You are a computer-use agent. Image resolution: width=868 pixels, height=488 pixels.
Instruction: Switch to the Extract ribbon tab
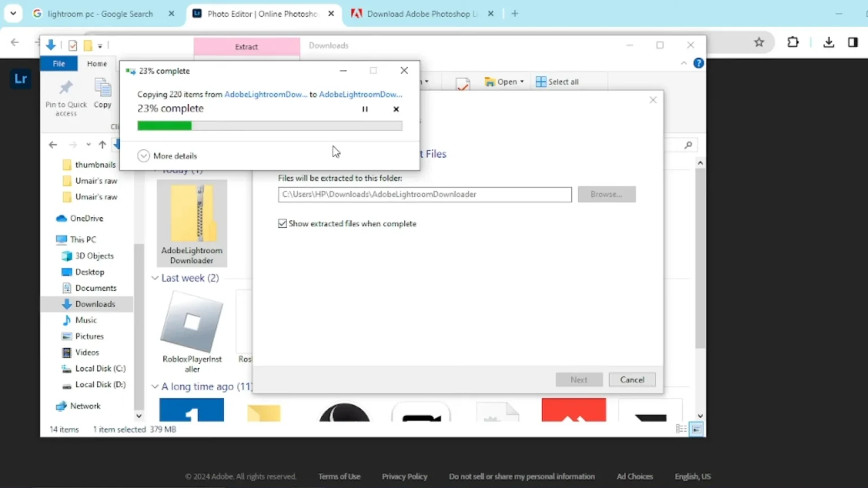pos(246,47)
